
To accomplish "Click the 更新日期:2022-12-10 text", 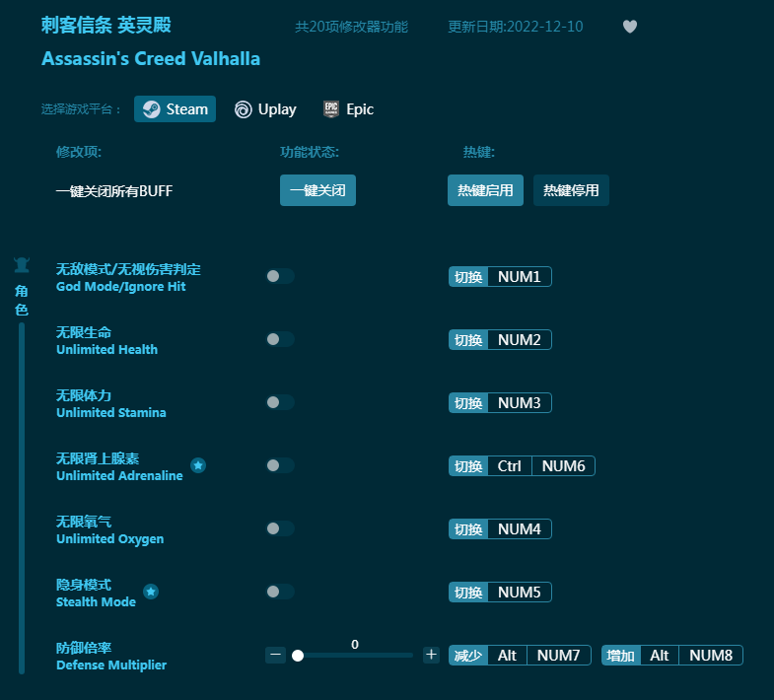I will (x=516, y=27).
